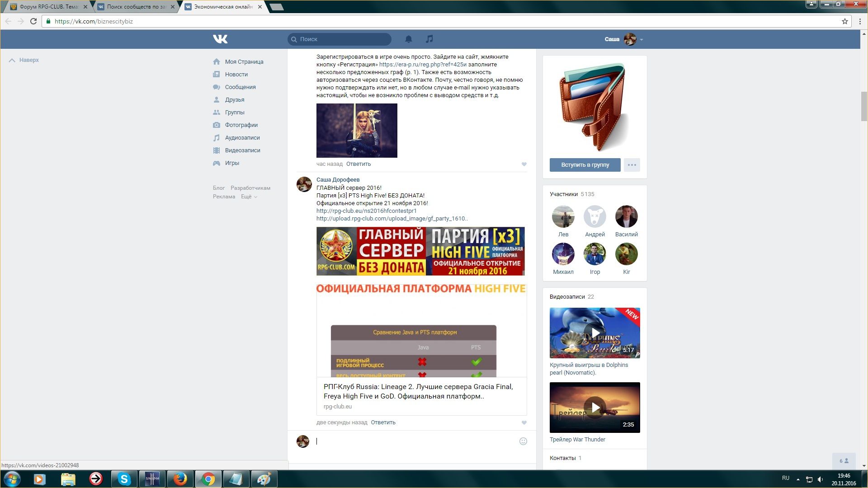Open the group three-dots actions menu
Viewport: 868px width, 488px height.
pos(632,165)
